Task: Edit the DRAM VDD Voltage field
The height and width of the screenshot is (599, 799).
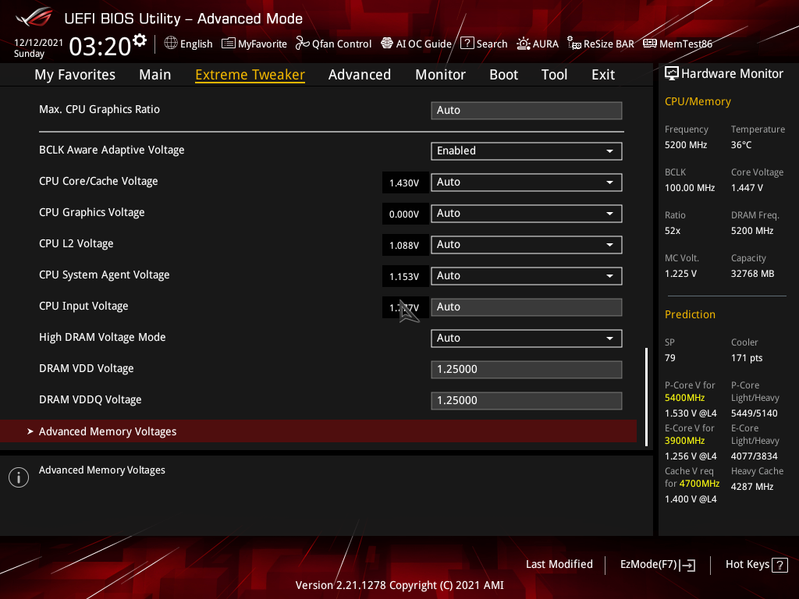Action: 526,369
